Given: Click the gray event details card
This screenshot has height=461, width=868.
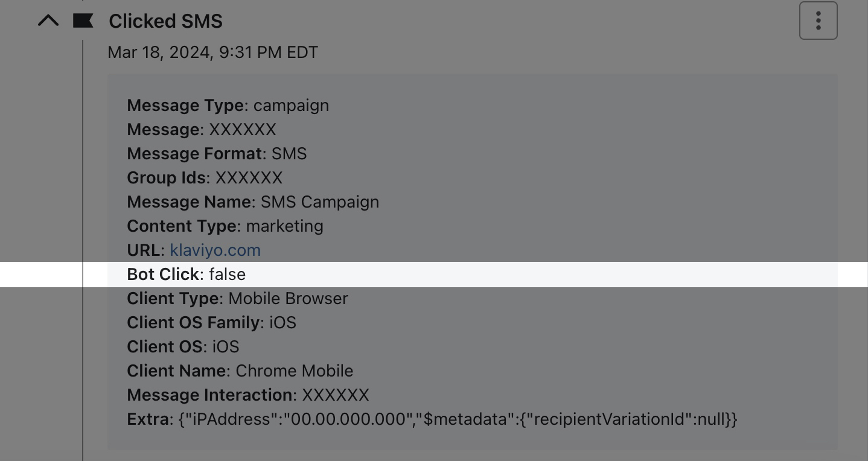Looking at the screenshot, I should (x=473, y=262).
